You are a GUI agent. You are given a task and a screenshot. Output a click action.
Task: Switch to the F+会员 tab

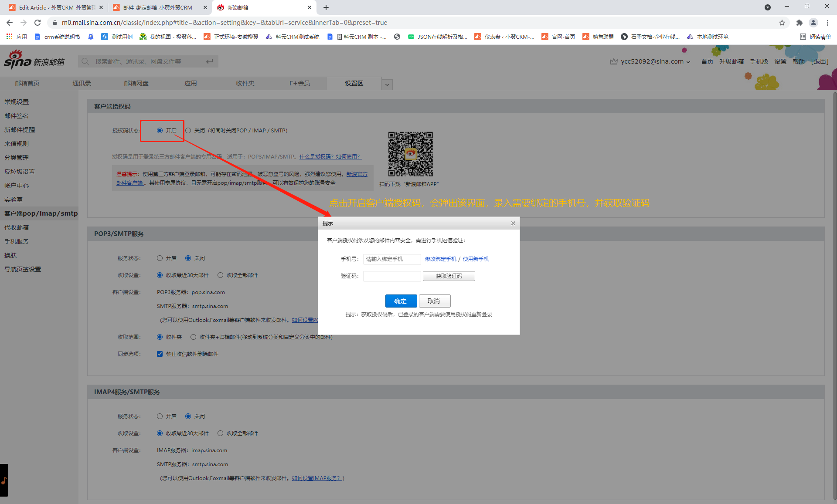coord(299,83)
